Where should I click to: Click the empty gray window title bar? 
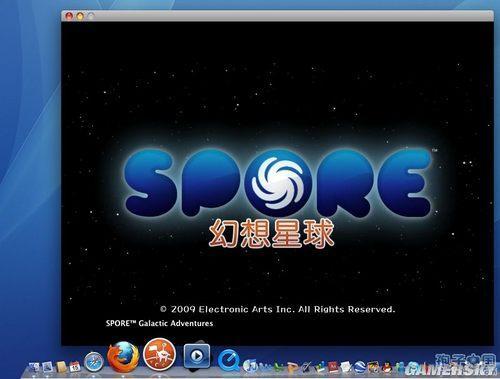pyautogui.click(x=293, y=16)
